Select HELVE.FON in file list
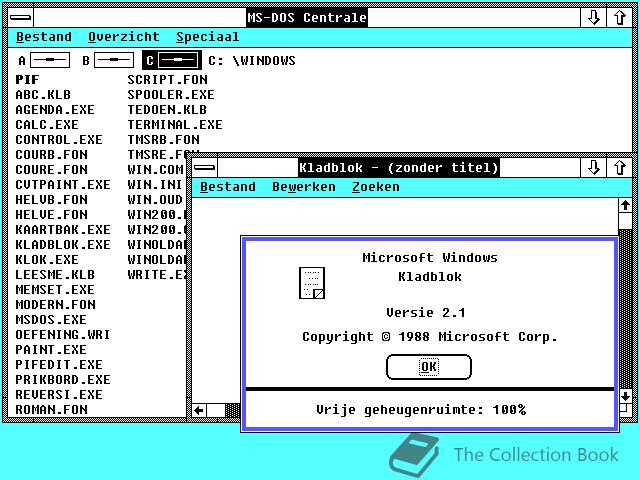The width and height of the screenshot is (640, 480). (x=51, y=215)
